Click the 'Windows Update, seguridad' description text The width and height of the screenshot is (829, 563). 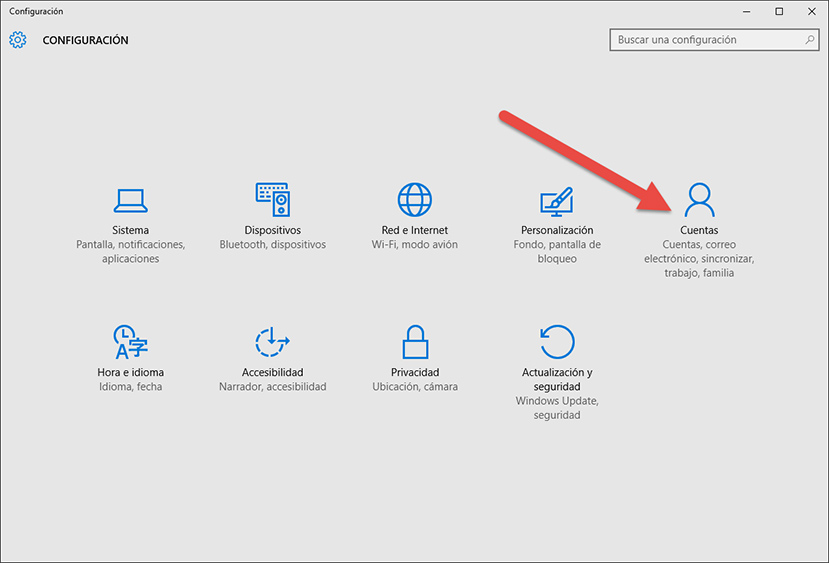pos(557,408)
